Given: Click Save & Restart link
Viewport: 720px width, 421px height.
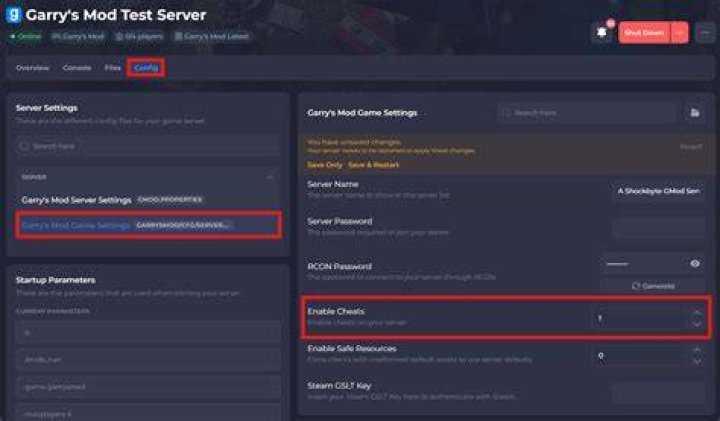Looking at the screenshot, I should click(x=374, y=165).
